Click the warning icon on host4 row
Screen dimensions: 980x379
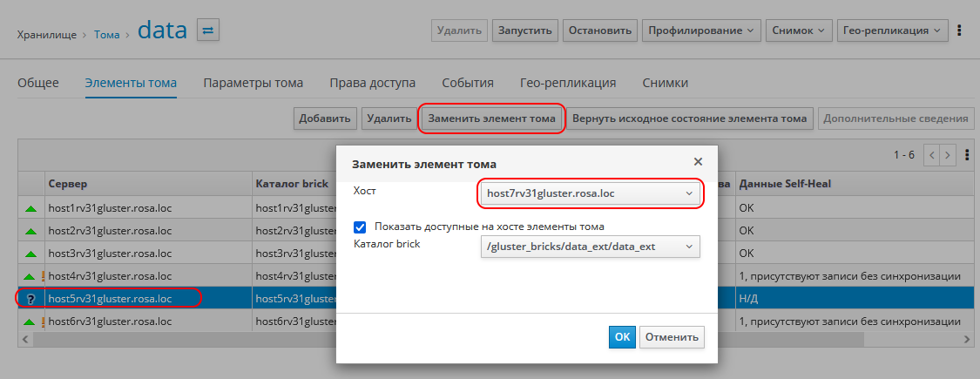point(41,276)
